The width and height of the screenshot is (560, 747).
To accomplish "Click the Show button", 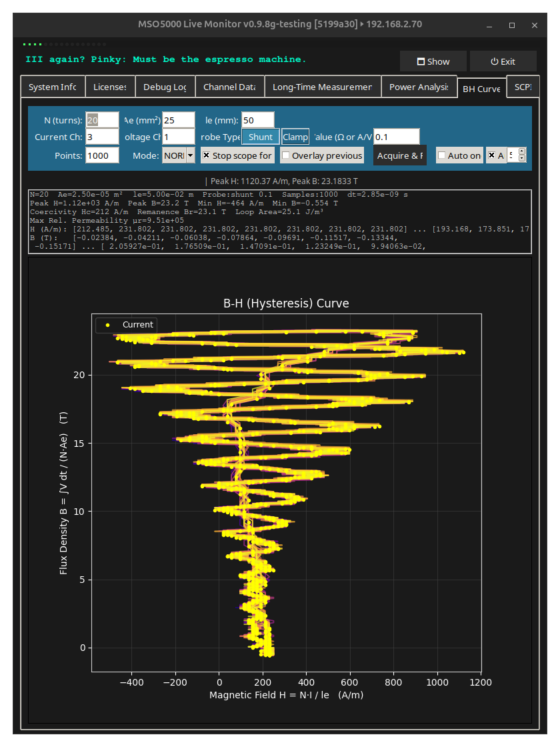I will [x=433, y=61].
